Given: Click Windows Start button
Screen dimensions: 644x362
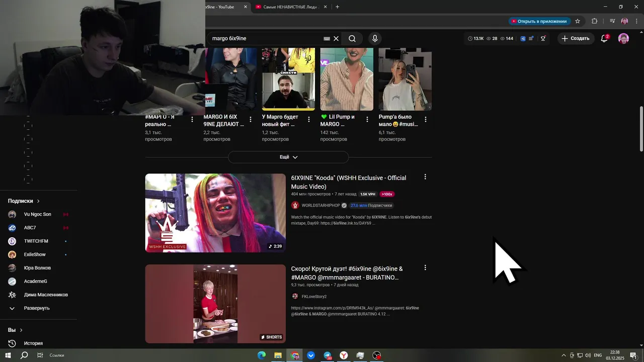Looking at the screenshot, I should click(8, 355).
